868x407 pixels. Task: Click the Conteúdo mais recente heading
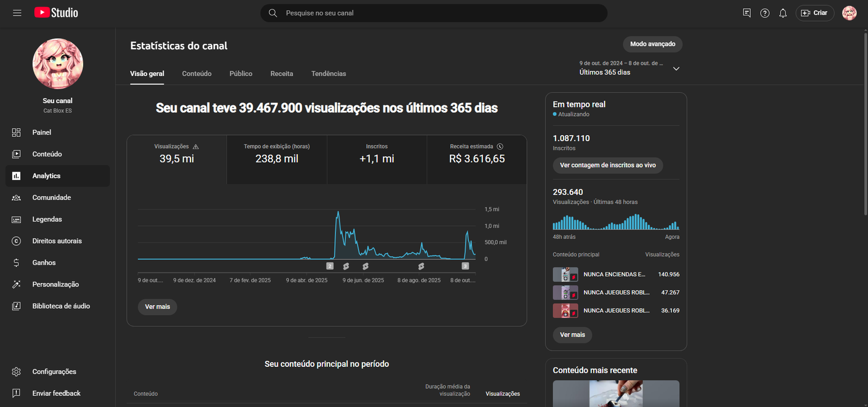pyautogui.click(x=595, y=371)
